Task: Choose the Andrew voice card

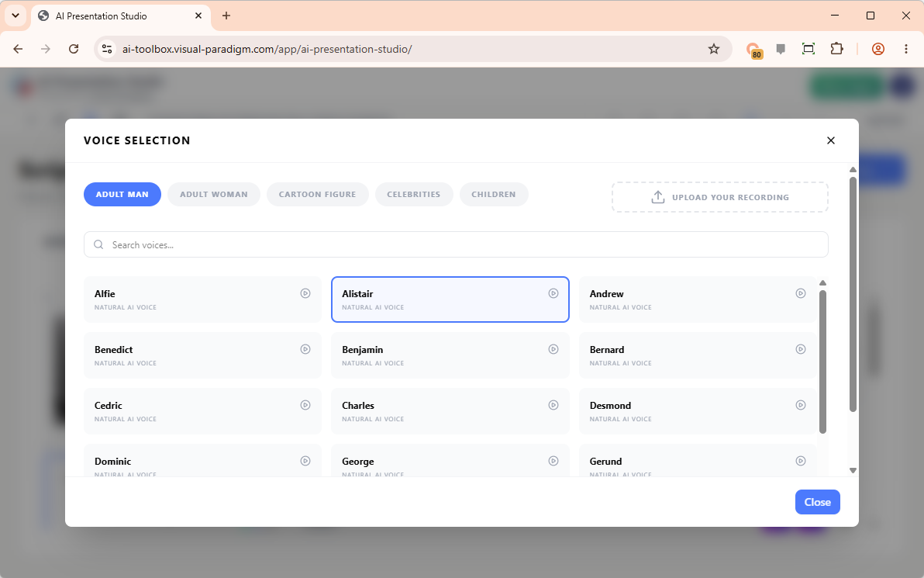Action: pyautogui.click(x=698, y=299)
